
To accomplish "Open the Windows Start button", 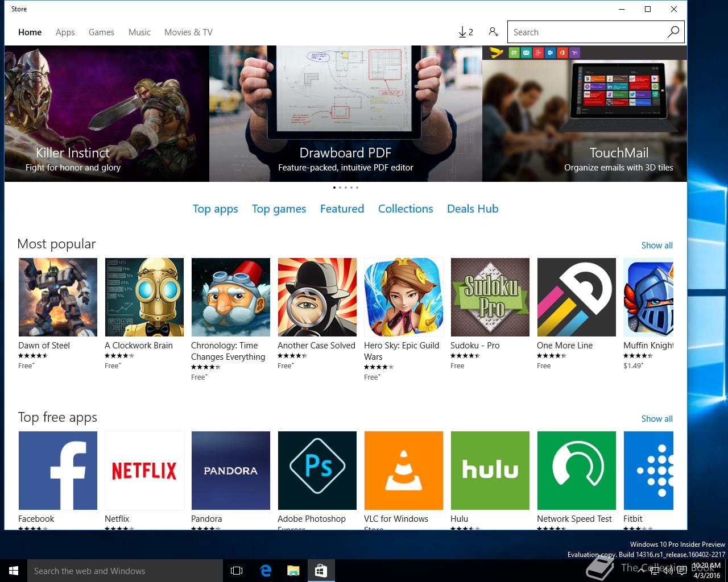I will tap(14, 571).
